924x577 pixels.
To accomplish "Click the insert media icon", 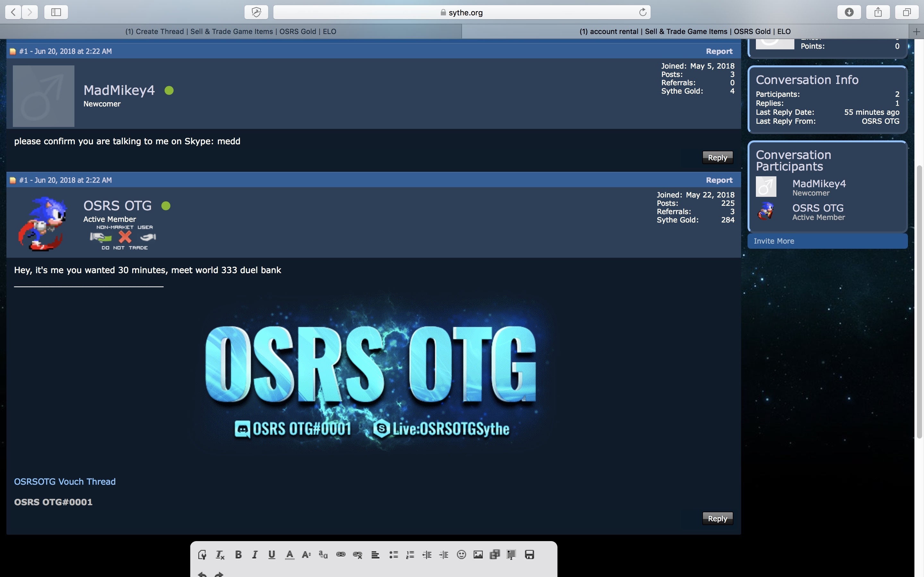I will point(495,555).
